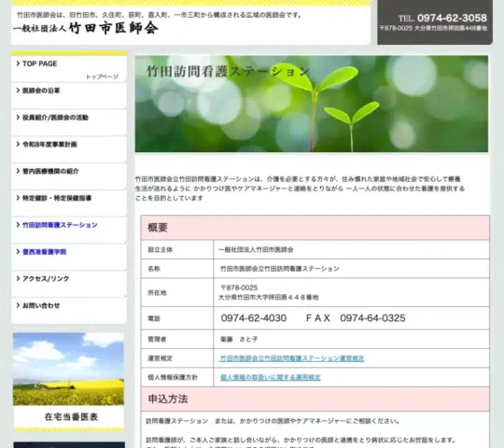Click the 〒878-0025 table postal code
This screenshot has height=448, width=504.
239,287
